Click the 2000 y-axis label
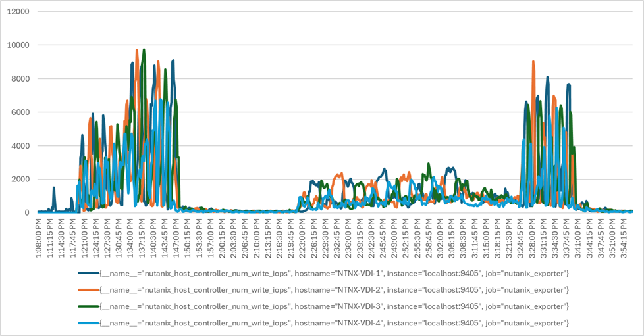Image resolution: width=644 pixels, height=336 pixels. (x=20, y=180)
